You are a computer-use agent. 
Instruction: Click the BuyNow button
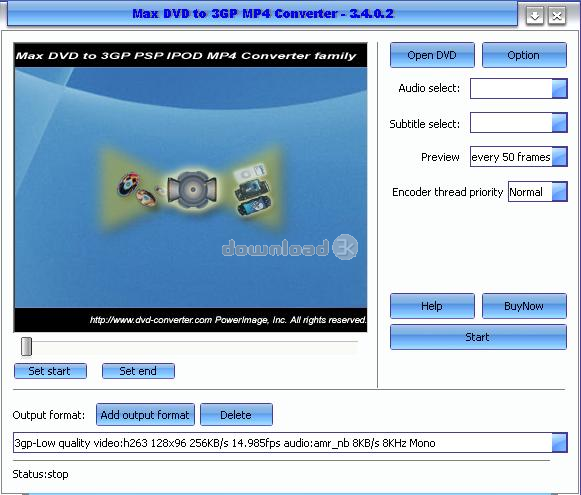pos(524,306)
